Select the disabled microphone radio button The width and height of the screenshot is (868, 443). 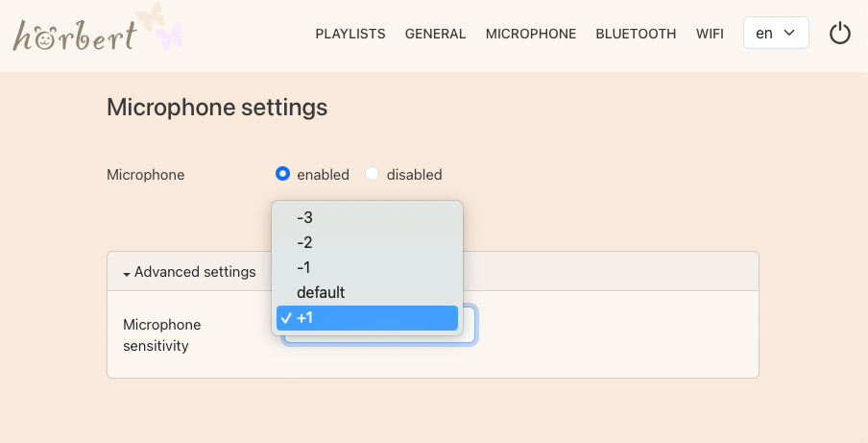click(x=373, y=174)
